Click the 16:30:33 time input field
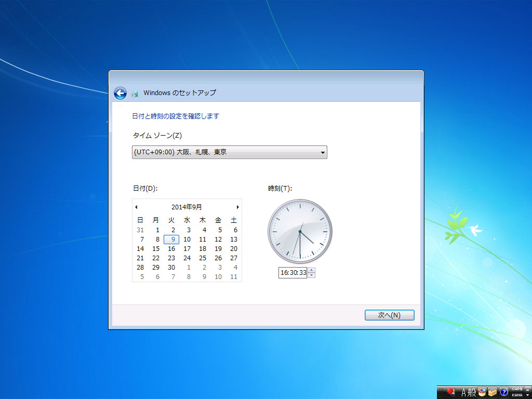This screenshot has width=532, height=399. pyautogui.click(x=292, y=273)
